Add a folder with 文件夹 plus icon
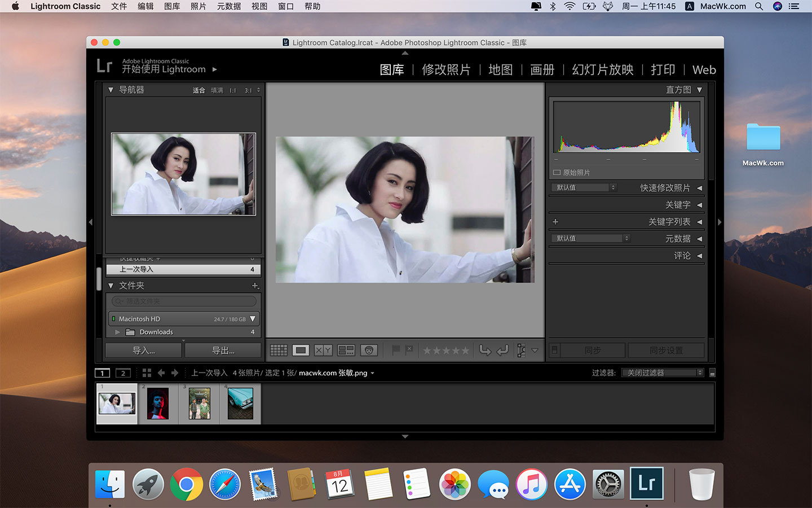Image resolution: width=812 pixels, height=508 pixels. point(255,286)
